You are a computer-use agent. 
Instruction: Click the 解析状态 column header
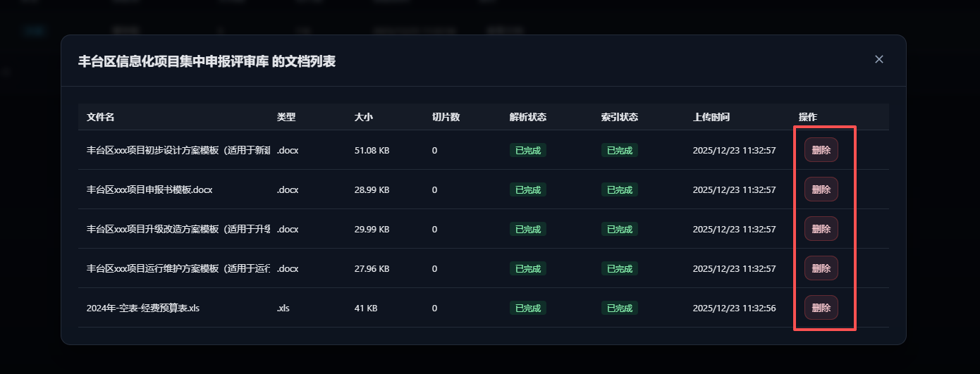click(527, 117)
